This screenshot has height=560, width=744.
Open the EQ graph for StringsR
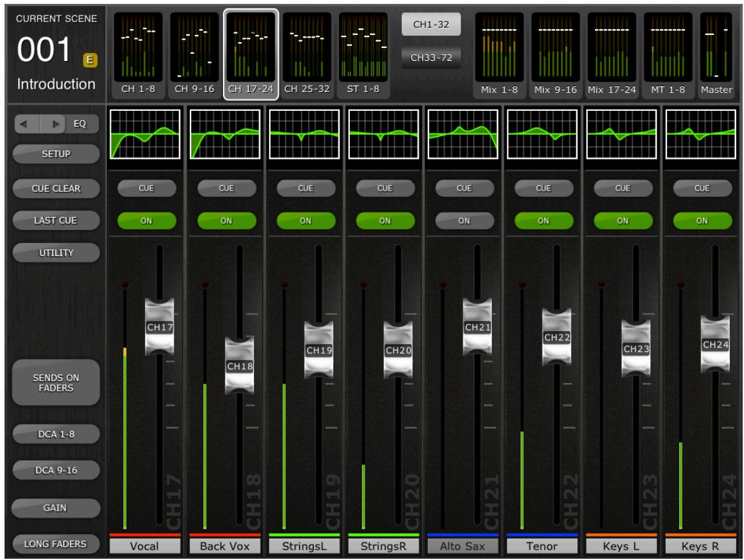(x=384, y=134)
